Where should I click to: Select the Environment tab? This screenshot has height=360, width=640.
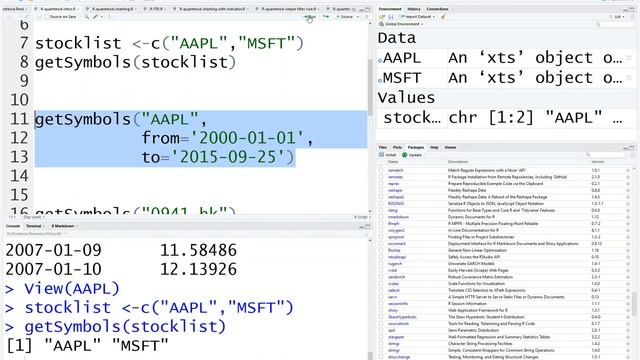(390, 9)
